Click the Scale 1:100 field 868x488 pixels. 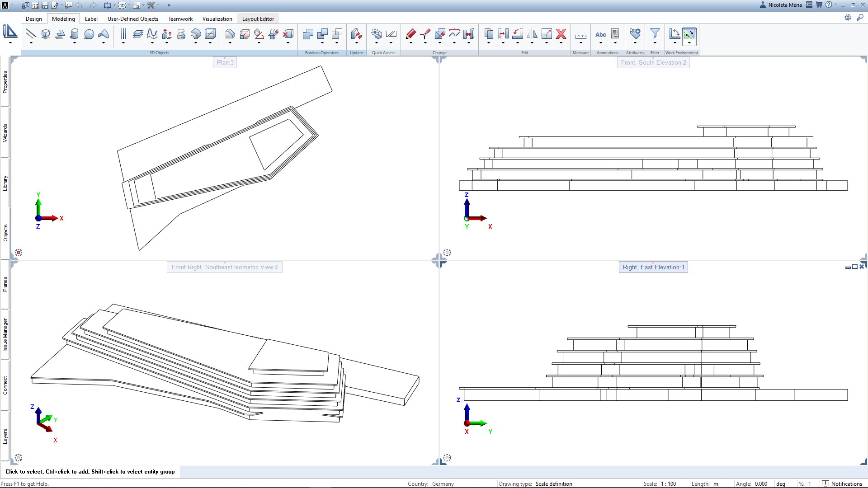pyautogui.click(x=668, y=483)
